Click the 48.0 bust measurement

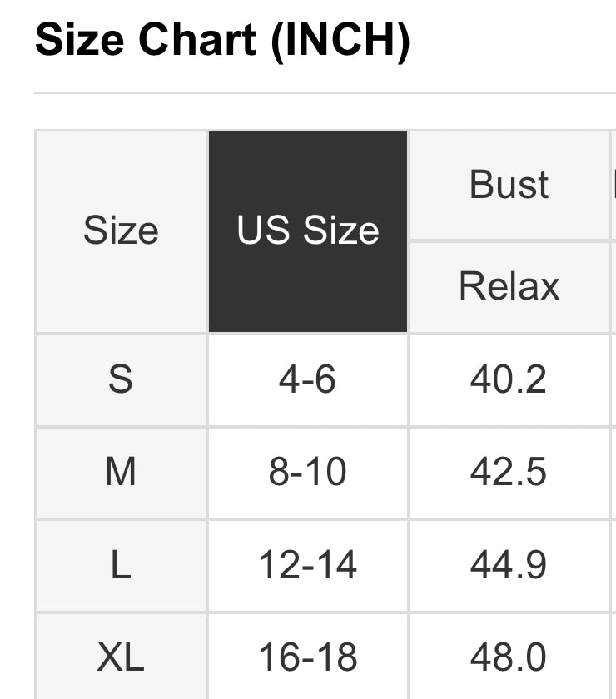pyautogui.click(x=509, y=657)
